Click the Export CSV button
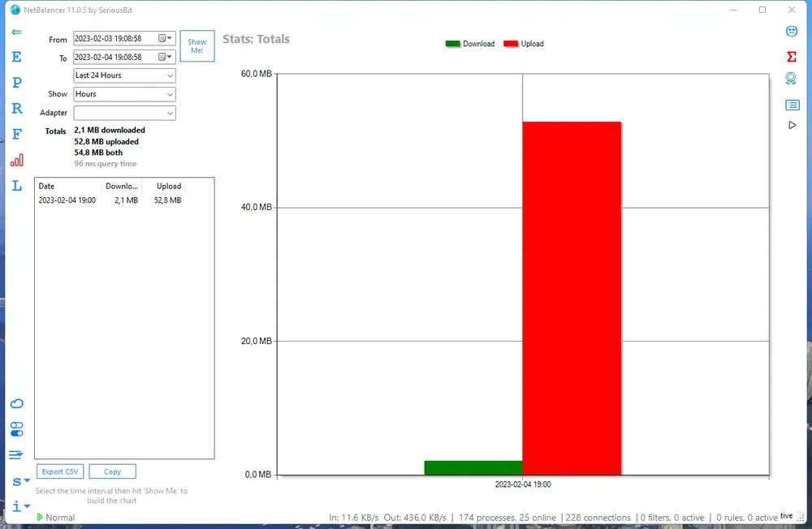This screenshot has width=812, height=529. (x=60, y=471)
